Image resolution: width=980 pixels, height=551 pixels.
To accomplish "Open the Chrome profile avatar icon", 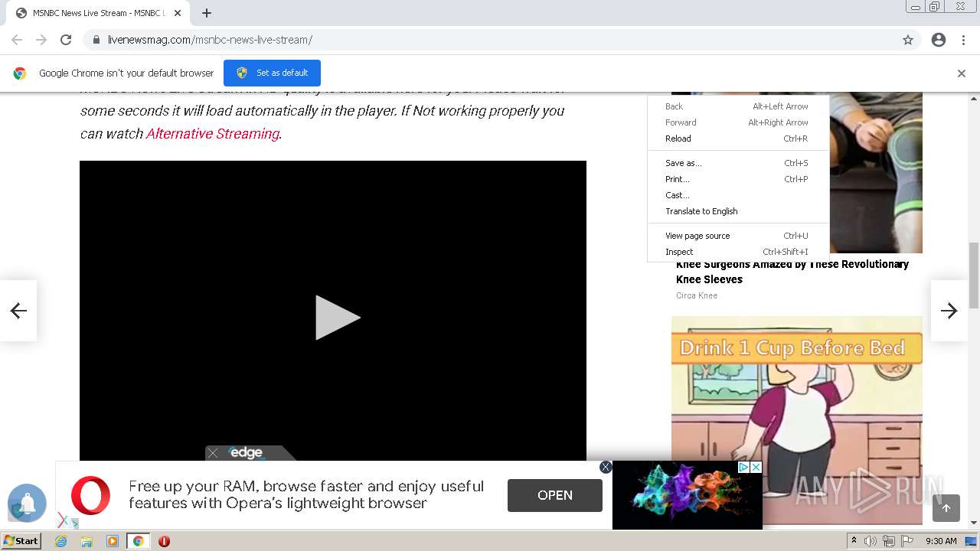I will tap(939, 40).
